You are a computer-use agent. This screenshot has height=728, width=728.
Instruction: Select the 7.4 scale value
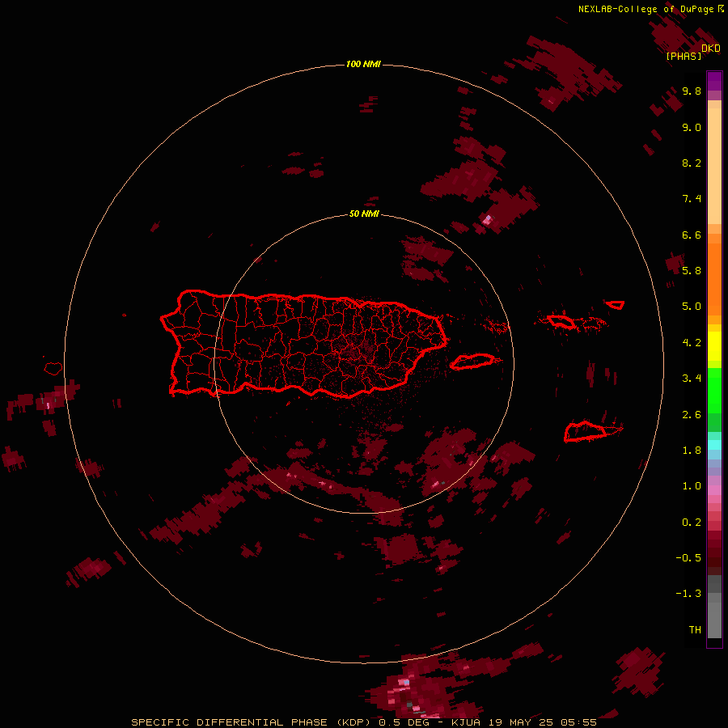point(692,199)
